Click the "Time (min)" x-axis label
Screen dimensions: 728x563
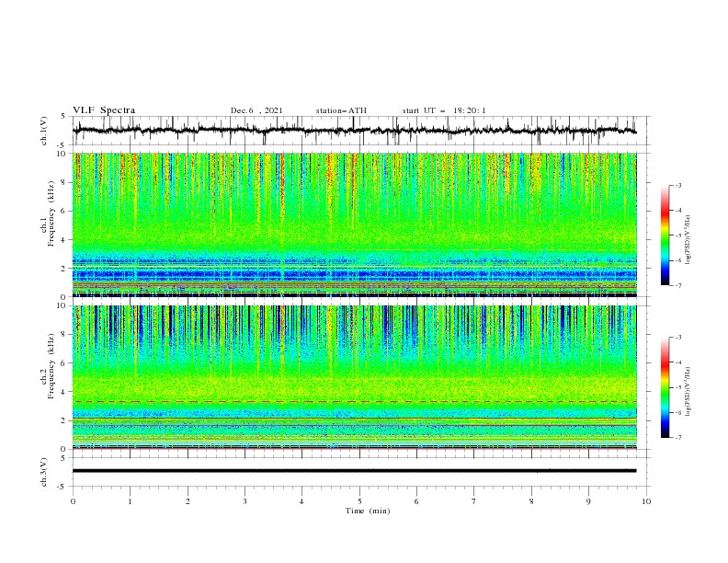click(368, 511)
